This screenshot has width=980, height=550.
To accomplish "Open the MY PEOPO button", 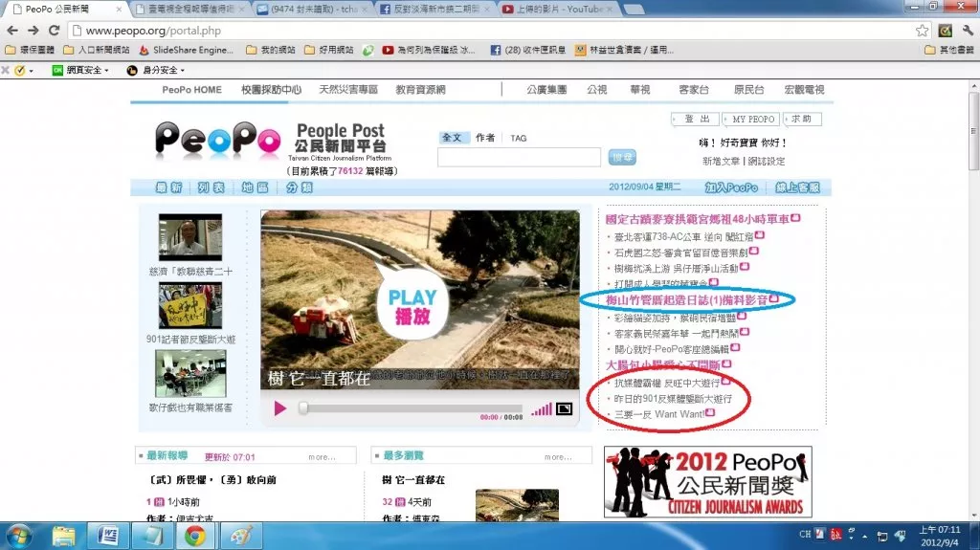I will click(752, 119).
